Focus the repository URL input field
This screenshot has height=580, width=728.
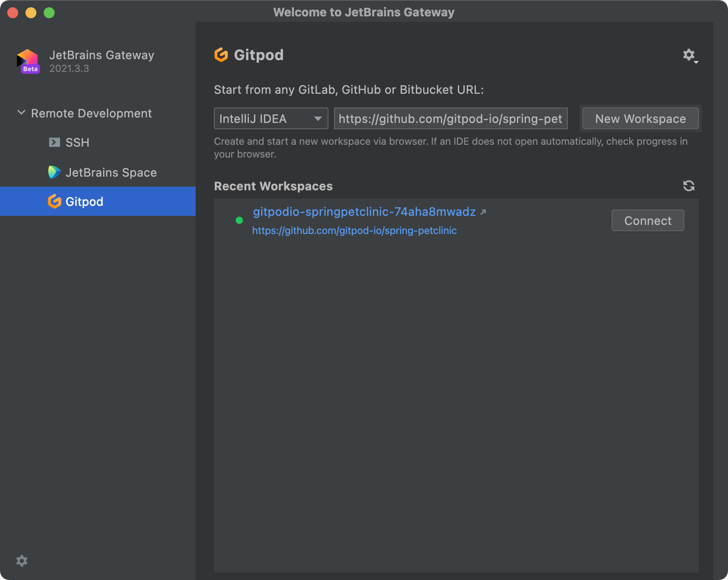(x=450, y=119)
